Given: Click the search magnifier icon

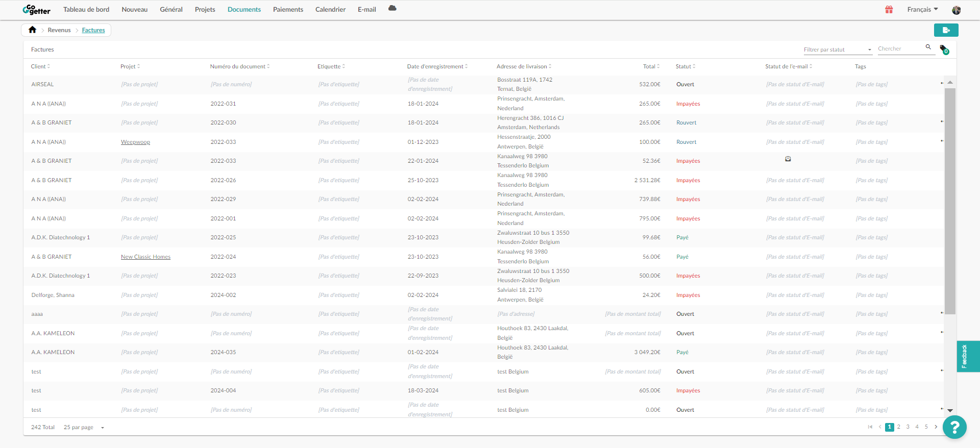Looking at the screenshot, I should click(x=928, y=47).
